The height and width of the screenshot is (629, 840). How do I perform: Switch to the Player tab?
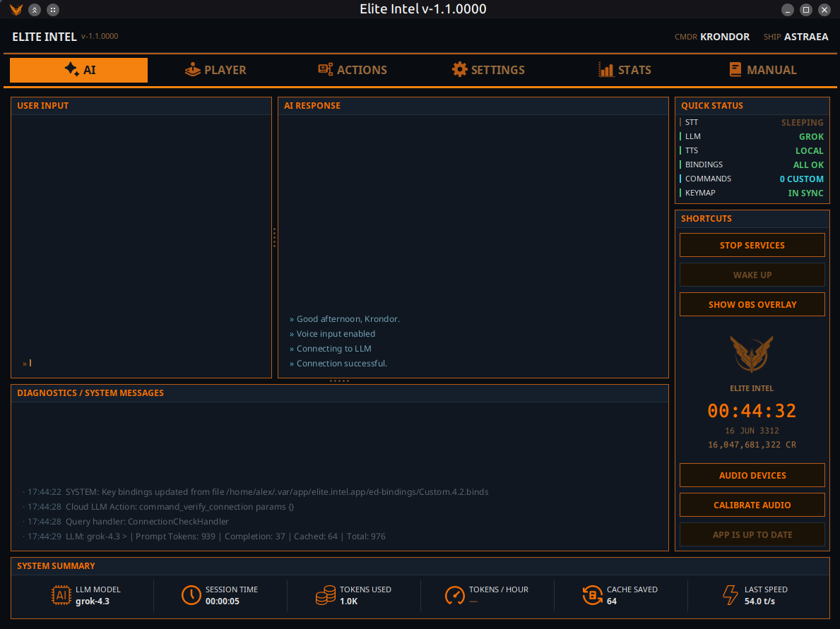[215, 70]
